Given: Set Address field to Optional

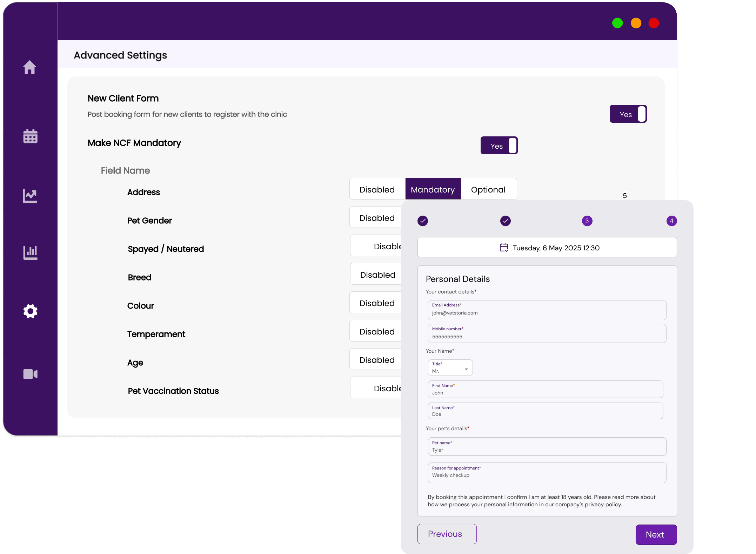Looking at the screenshot, I should 488,189.
